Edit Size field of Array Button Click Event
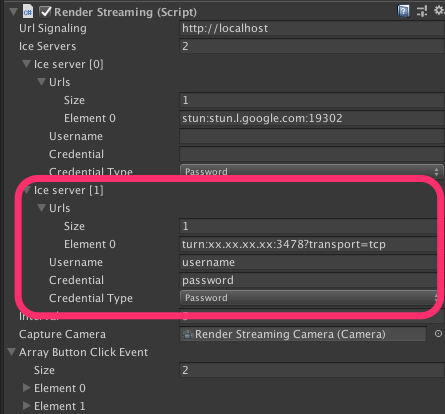The width and height of the screenshot is (445, 414). (312, 370)
